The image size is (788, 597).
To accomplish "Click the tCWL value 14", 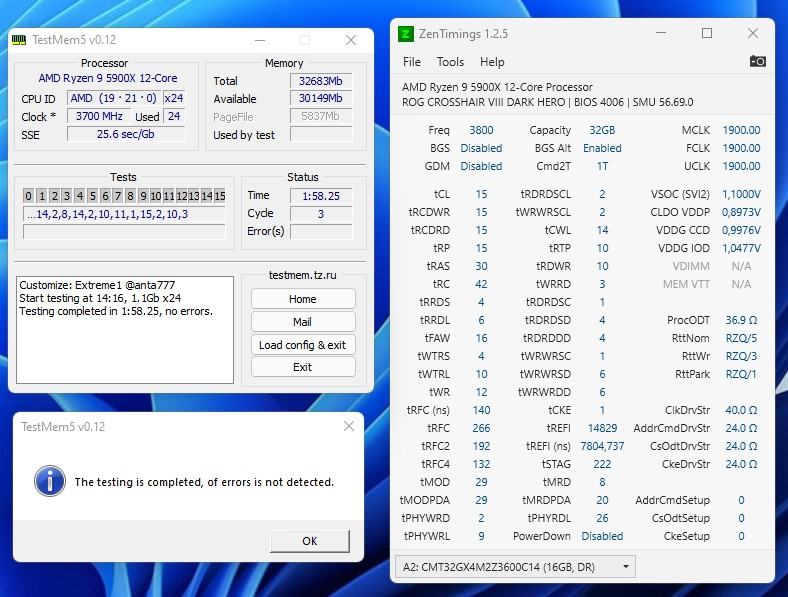I will coord(602,230).
